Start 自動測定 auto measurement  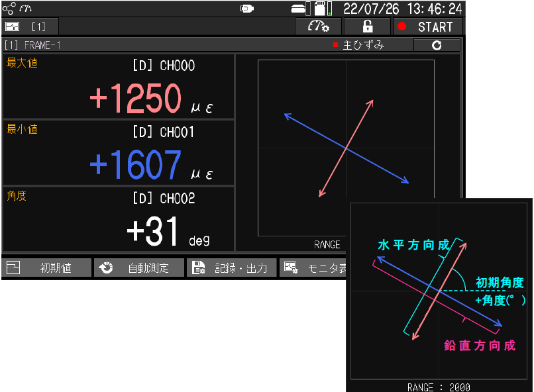click(139, 268)
